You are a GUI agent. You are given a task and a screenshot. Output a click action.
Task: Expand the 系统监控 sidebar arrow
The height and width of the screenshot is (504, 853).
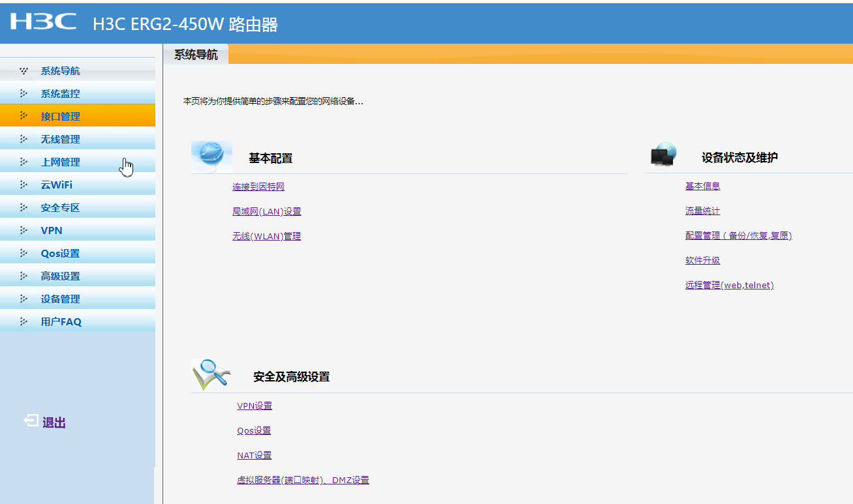click(24, 93)
